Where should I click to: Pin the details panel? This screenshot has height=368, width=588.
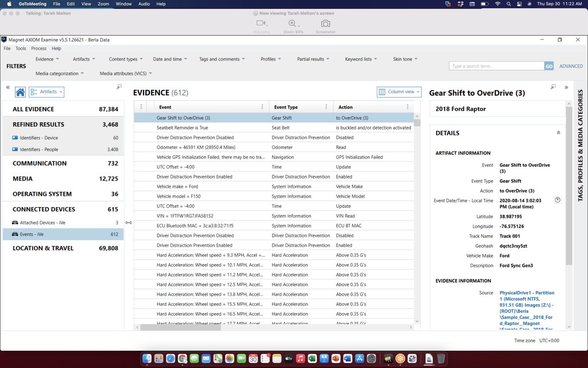553,87
